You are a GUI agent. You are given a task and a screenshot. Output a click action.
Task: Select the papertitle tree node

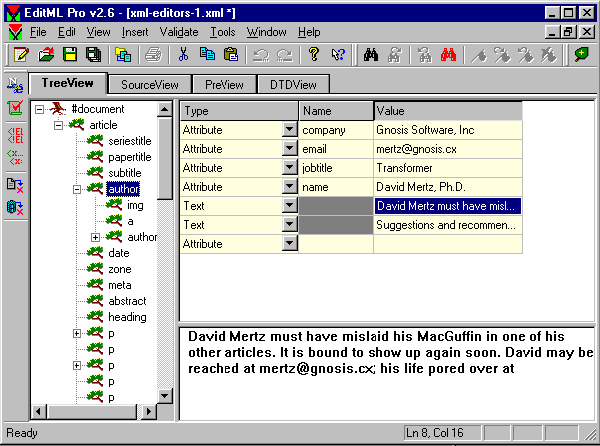pyautogui.click(x=130, y=157)
